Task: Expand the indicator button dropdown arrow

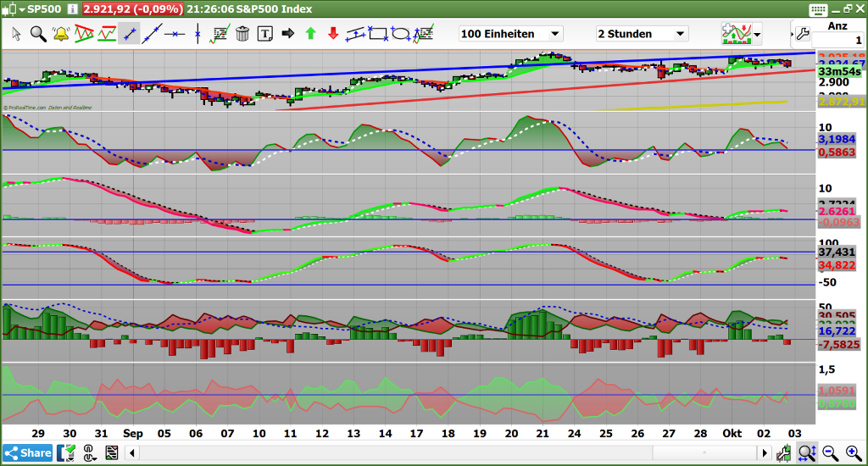Action: (757, 35)
